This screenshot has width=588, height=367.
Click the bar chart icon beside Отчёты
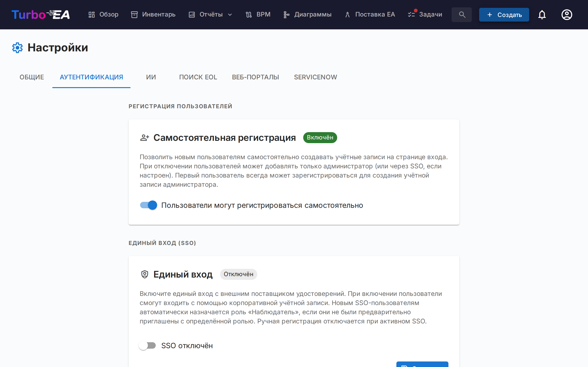[192, 14]
